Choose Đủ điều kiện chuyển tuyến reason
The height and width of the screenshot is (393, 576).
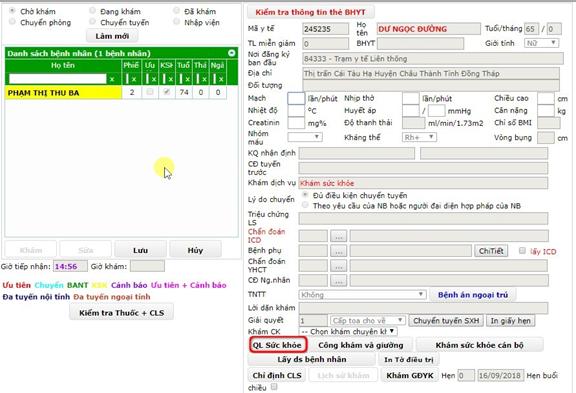click(305, 195)
